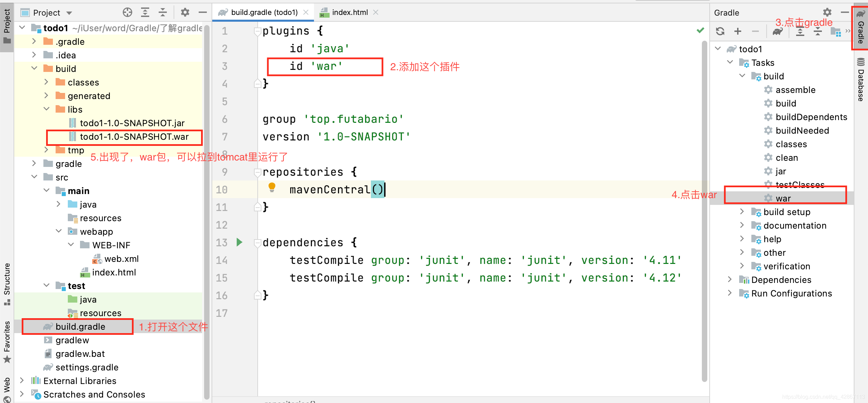Select todo1-1.0-SNAPSHOT.war file in libs
Screen dimensions: 868x403
[x=134, y=137]
